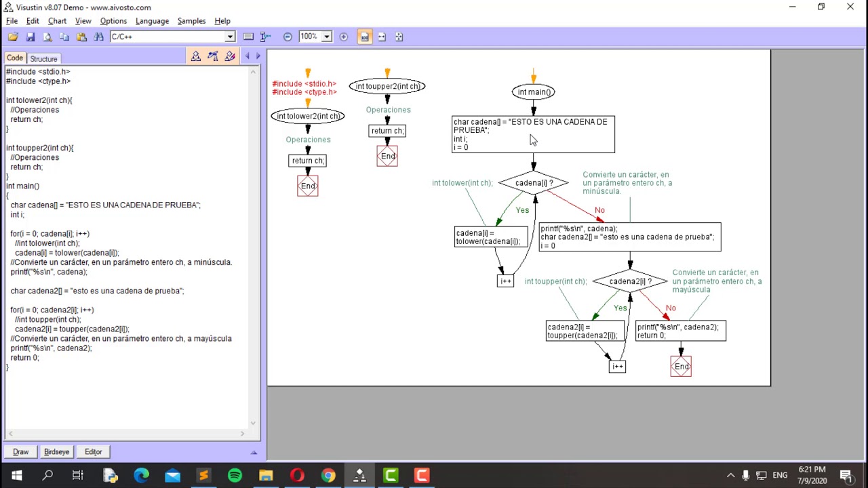Click the End node under tolower2 chart

[x=308, y=186]
